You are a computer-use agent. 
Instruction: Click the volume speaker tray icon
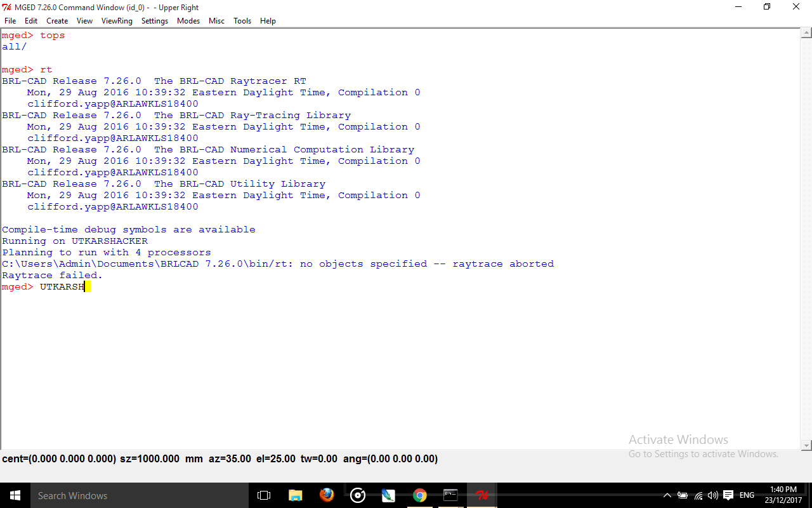712,495
